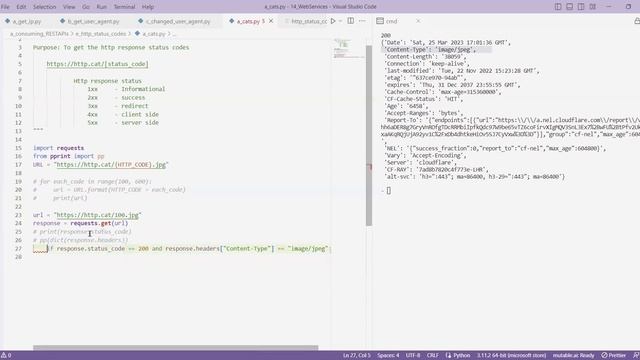
Task: Toggle secondary side bar layout icon
Action: [581, 7]
